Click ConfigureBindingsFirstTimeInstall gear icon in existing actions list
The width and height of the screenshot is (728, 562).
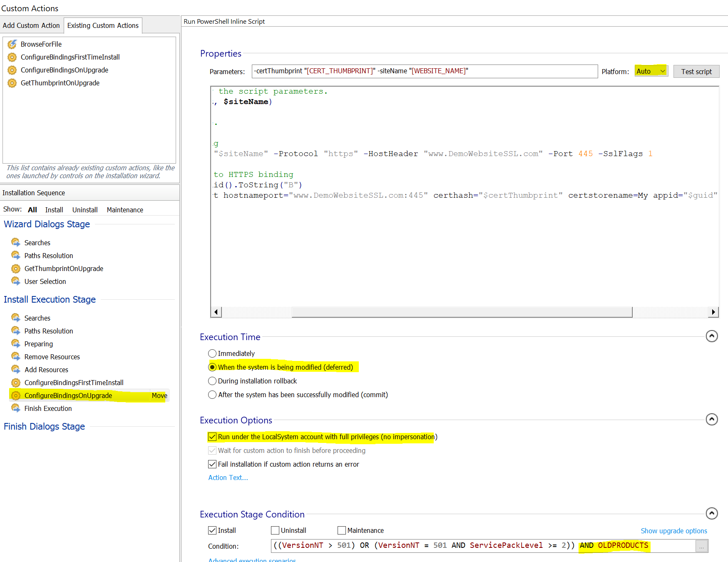12,57
